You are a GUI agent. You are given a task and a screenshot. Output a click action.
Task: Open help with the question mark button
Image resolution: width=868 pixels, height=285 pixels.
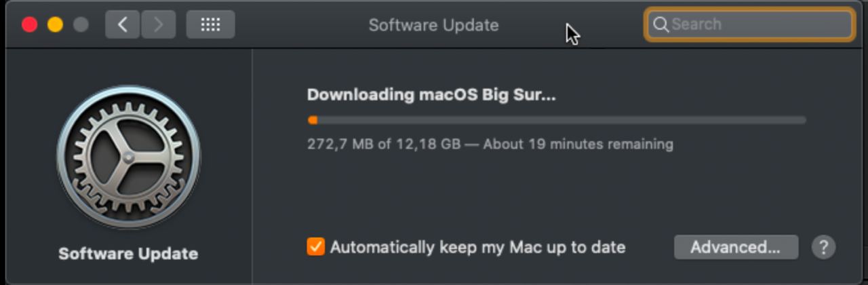click(x=823, y=247)
